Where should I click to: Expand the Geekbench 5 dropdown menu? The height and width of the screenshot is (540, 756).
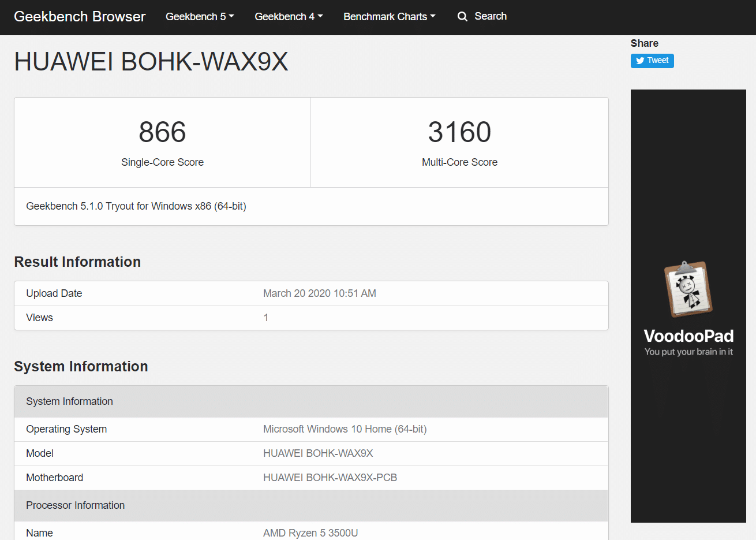(x=200, y=17)
